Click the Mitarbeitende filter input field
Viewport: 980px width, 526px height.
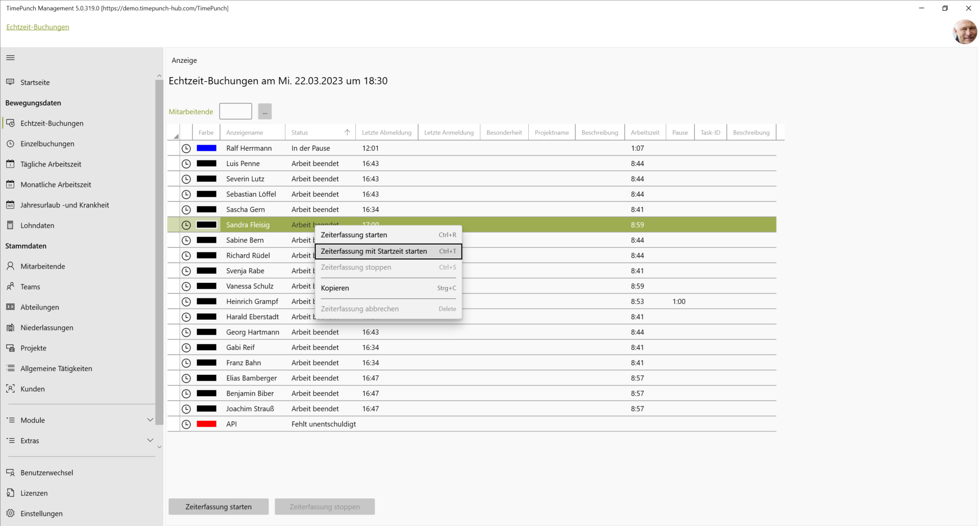235,111
